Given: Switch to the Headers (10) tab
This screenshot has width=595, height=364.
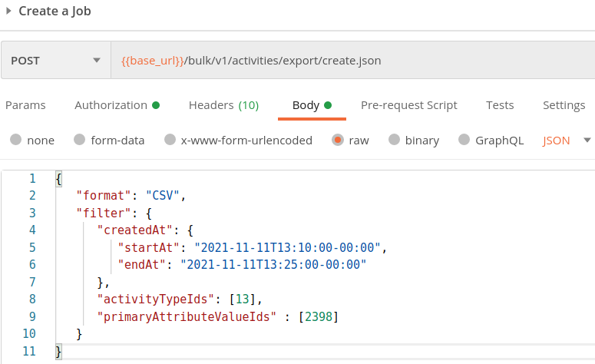Looking at the screenshot, I should [223, 105].
